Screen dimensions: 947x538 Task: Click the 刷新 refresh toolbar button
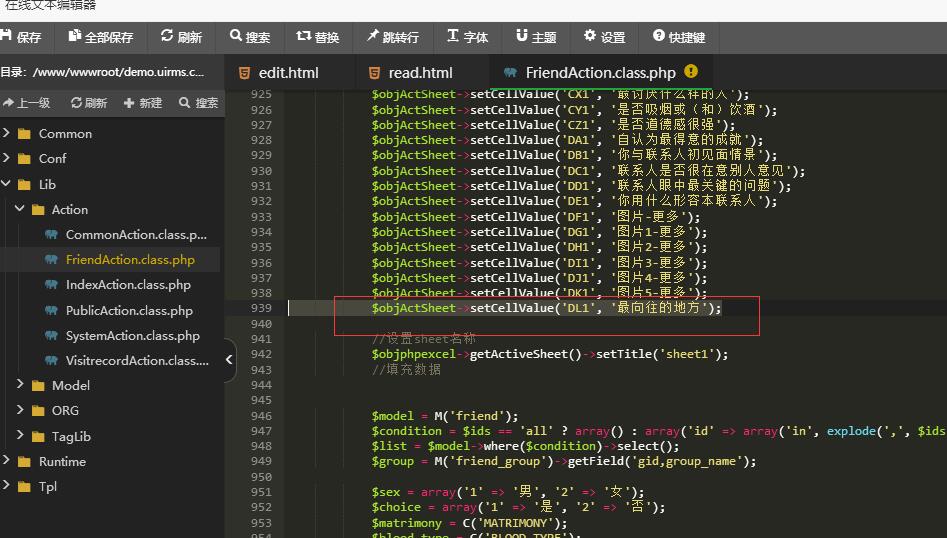(181, 37)
